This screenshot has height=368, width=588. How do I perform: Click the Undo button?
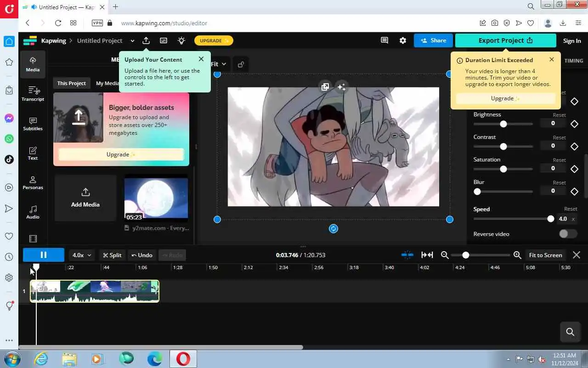[141, 255]
